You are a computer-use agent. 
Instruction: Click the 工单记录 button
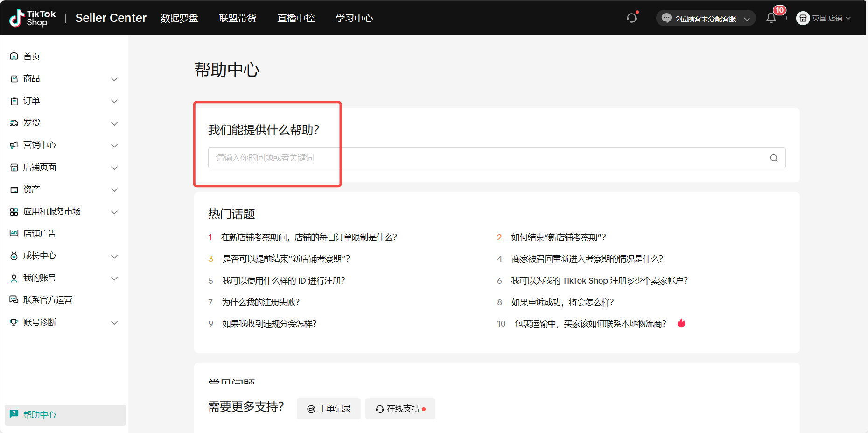coord(329,409)
